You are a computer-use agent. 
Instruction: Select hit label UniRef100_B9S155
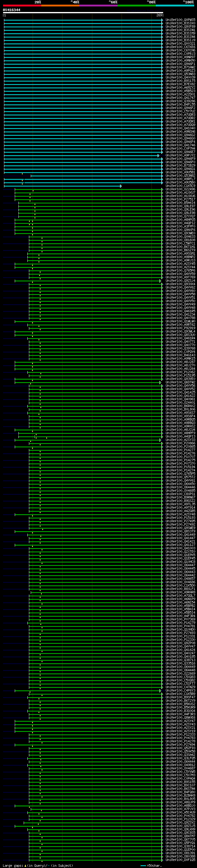click(180, 782)
